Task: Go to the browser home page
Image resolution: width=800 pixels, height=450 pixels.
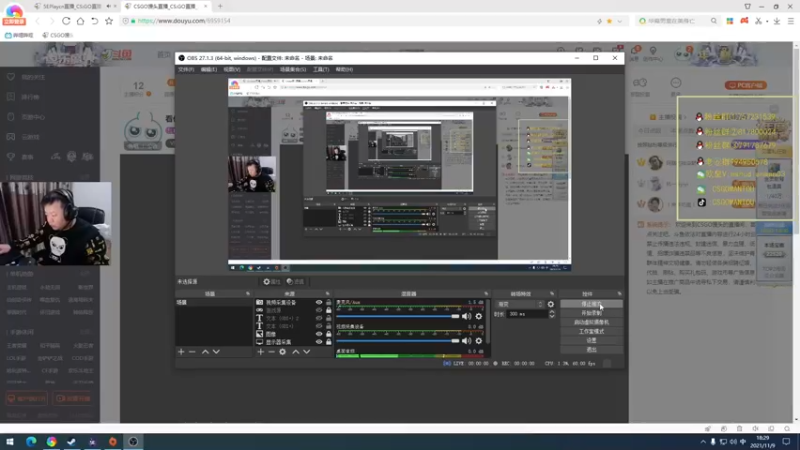Action: coord(81,21)
